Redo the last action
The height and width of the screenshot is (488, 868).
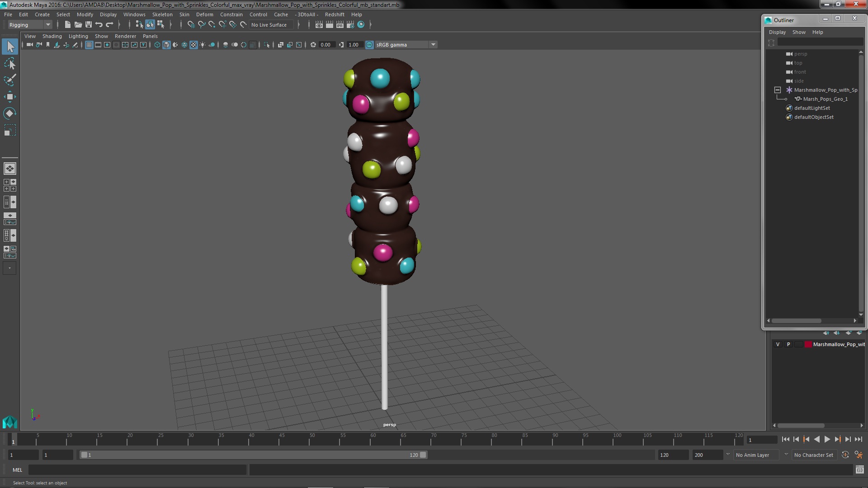[109, 25]
